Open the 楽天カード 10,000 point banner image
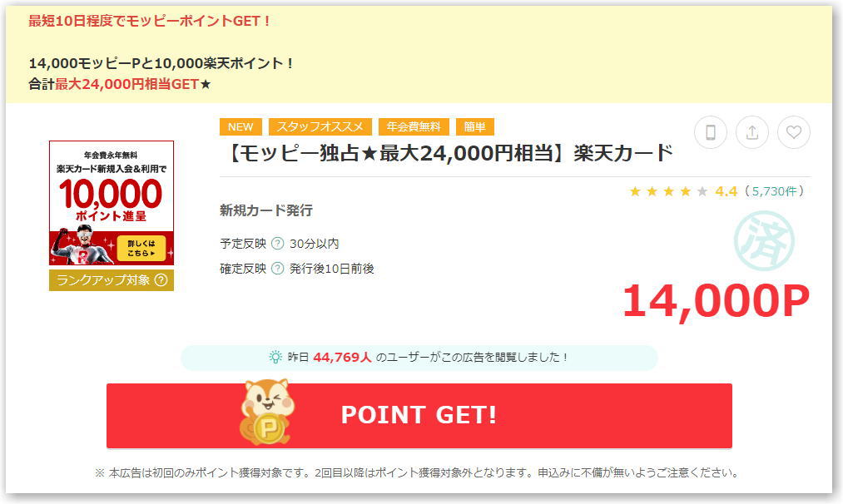This screenshot has height=504, width=843. click(x=112, y=203)
